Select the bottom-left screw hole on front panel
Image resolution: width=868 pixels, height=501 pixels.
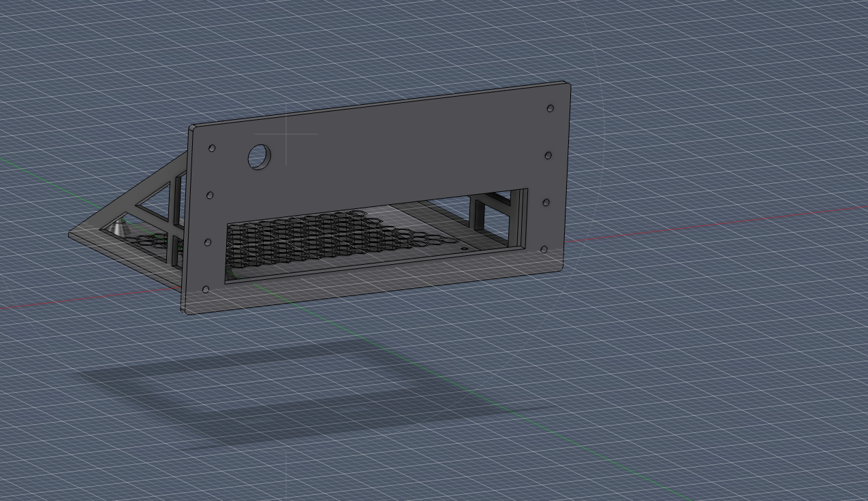(x=206, y=289)
